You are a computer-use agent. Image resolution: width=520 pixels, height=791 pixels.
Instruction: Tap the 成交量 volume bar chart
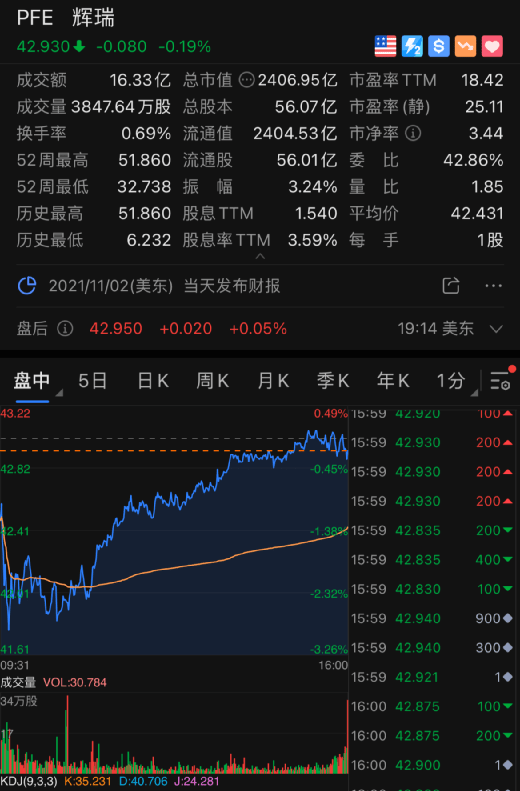[174, 733]
